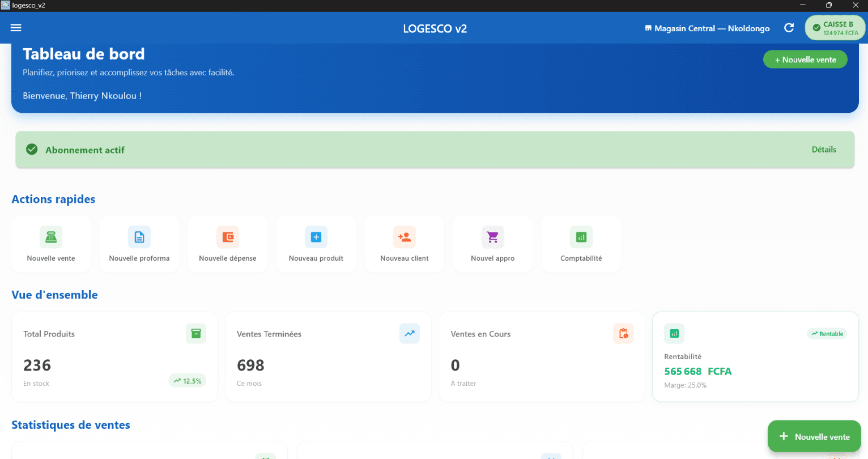Click the Vue d'ensemble heading
Image resolution: width=868 pixels, height=459 pixels.
(x=54, y=295)
